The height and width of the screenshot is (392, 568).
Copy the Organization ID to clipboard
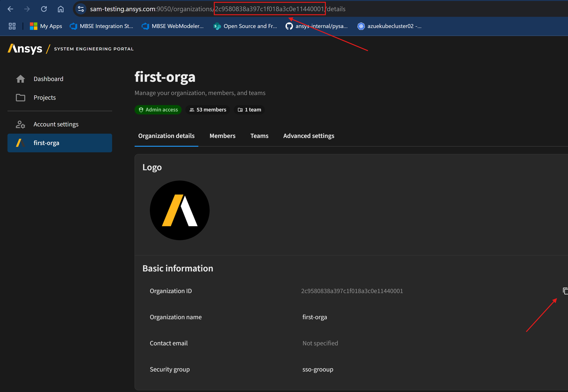[x=565, y=291]
